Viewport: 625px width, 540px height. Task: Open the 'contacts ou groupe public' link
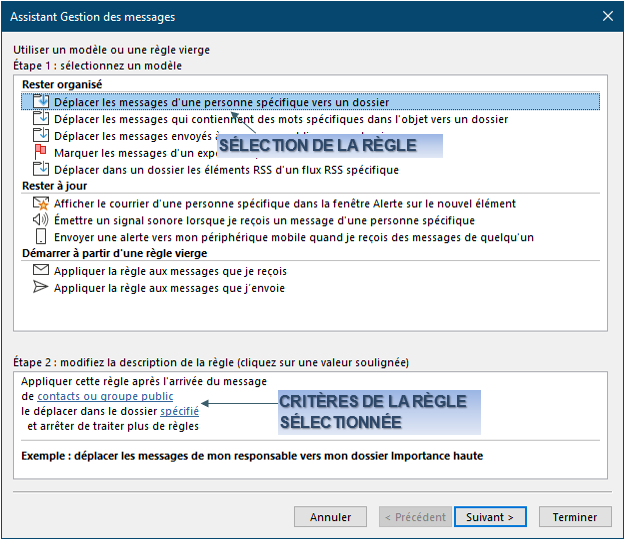[98, 396]
